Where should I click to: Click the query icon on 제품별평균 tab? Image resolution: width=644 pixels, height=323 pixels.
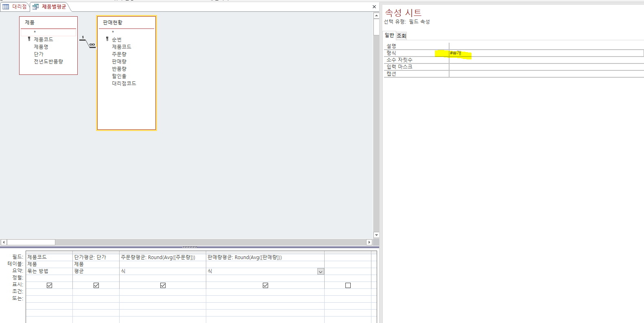tap(35, 7)
